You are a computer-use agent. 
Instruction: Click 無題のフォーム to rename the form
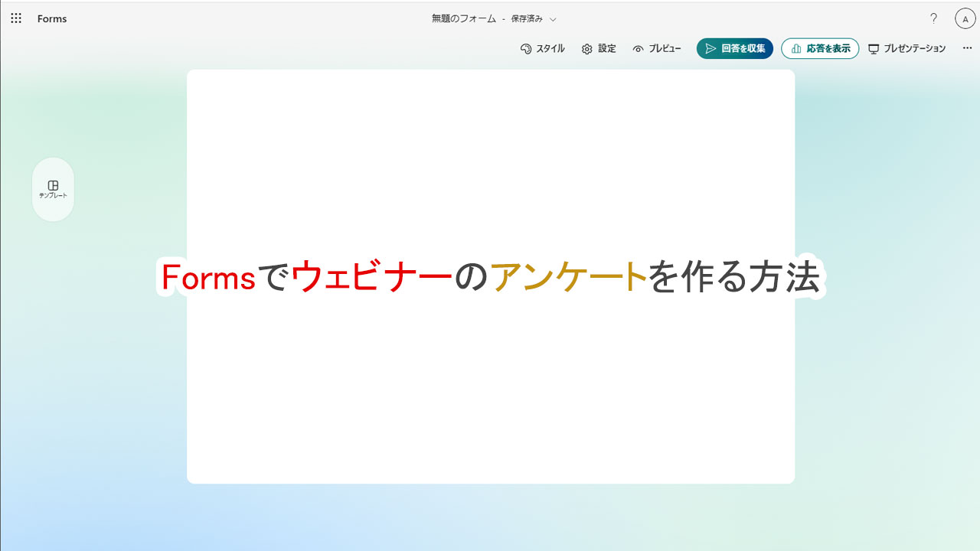pyautogui.click(x=463, y=18)
